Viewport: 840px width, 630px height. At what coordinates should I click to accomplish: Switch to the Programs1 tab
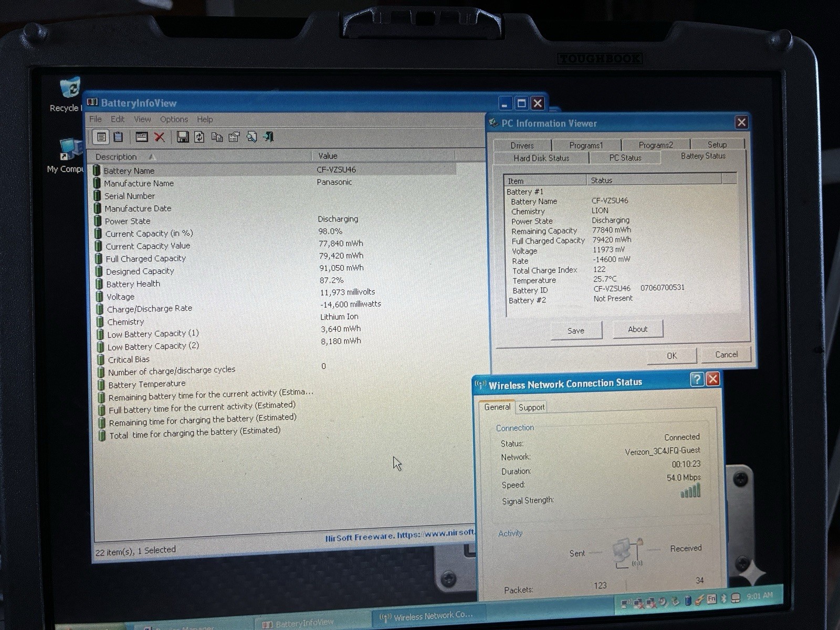click(586, 145)
